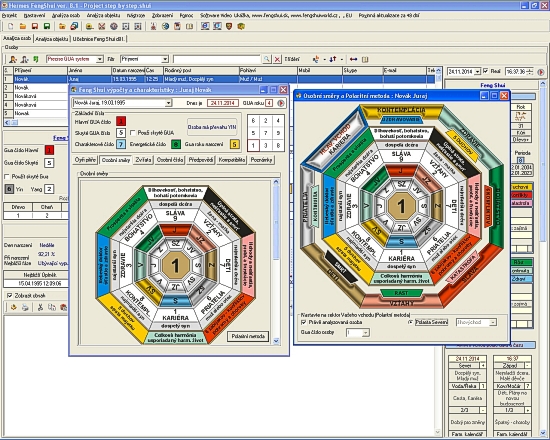550x440 pixels.
Task: Click the 'Osoba má převahu YIN' button
Action: pos(212,127)
